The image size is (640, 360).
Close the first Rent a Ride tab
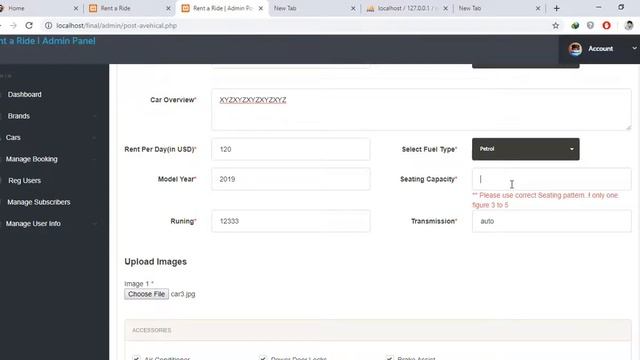[168, 8]
